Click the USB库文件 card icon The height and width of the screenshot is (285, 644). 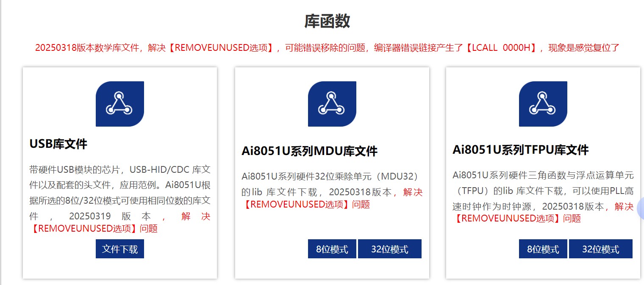120,104
